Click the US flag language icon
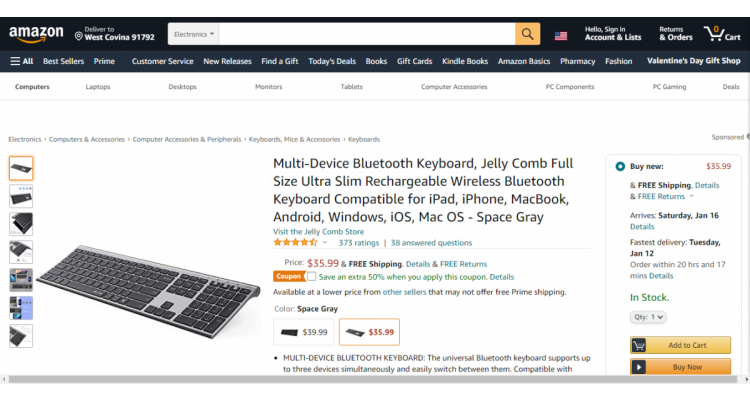Screen dimensions: 750x400 click(x=561, y=36)
